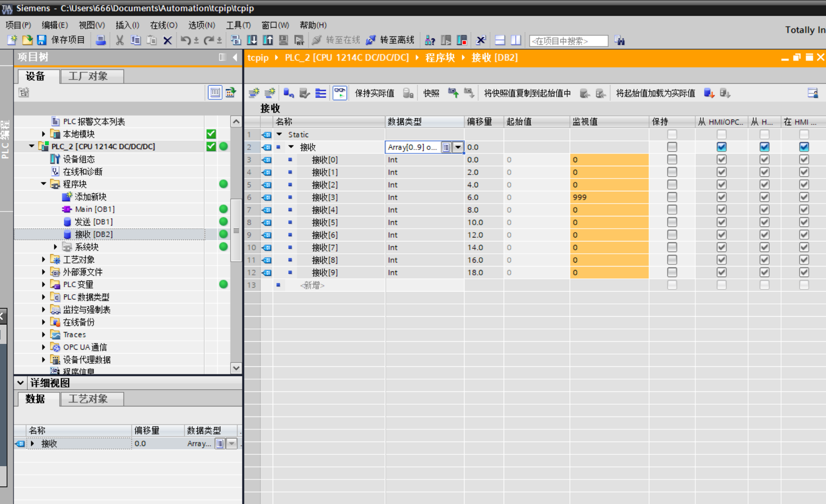
Task: Toggle the 保持 checkbox in the Static row
Action: [672, 134]
